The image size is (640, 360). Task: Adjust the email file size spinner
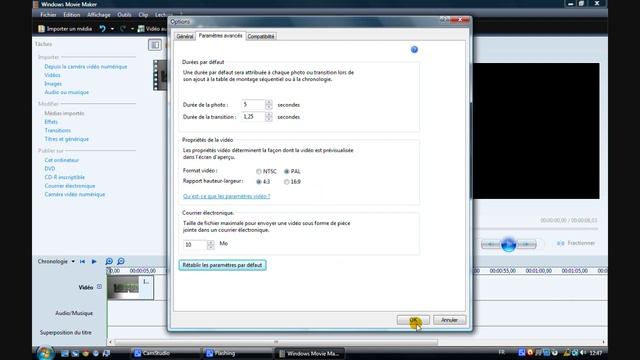coord(211,244)
